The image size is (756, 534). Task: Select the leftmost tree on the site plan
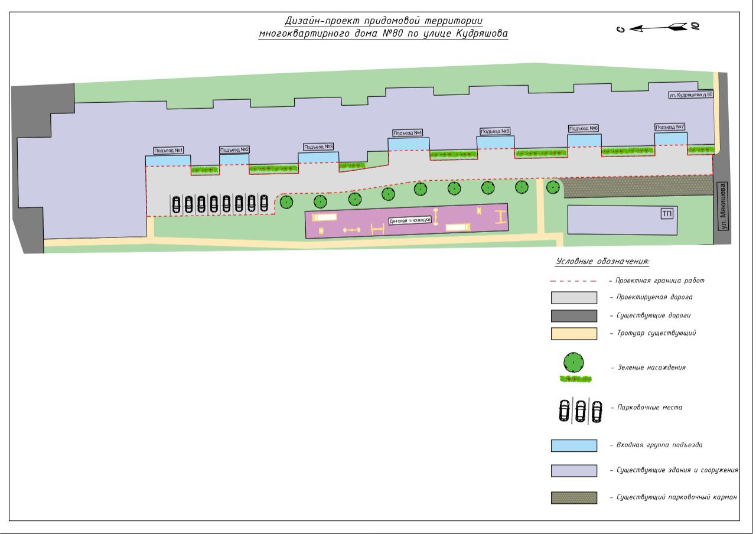click(x=286, y=201)
